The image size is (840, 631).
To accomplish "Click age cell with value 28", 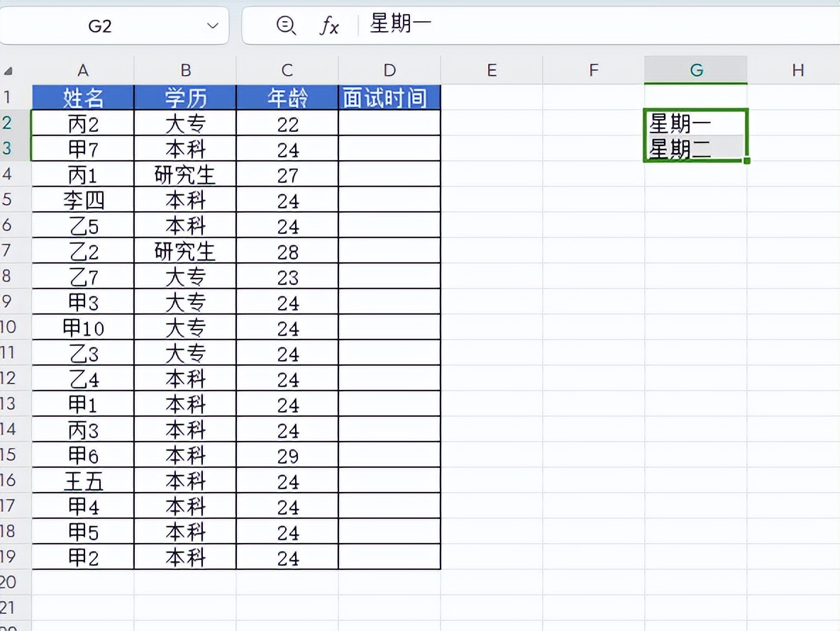I will [x=287, y=250].
